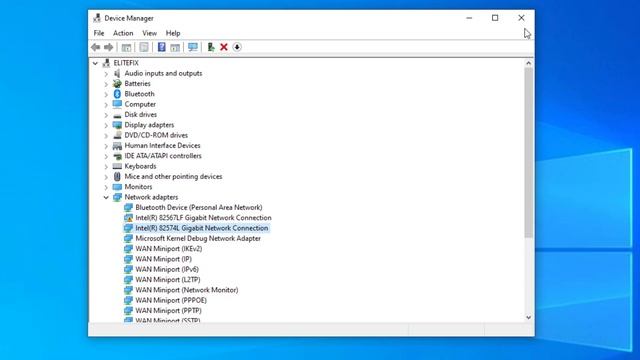
Task: Click the Intel 82567LF warning adapter icon
Action: [128, 218]
